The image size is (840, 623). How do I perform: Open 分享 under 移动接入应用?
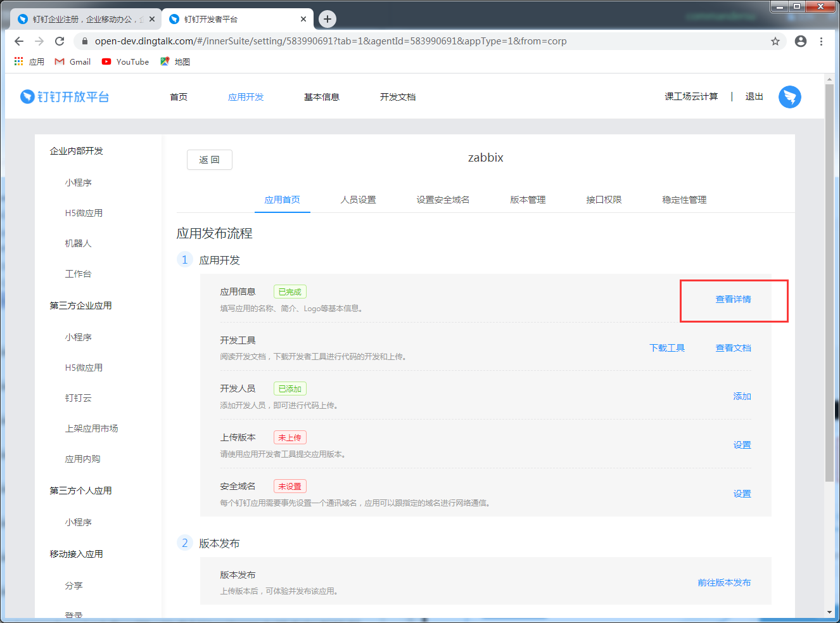[74, 586]
